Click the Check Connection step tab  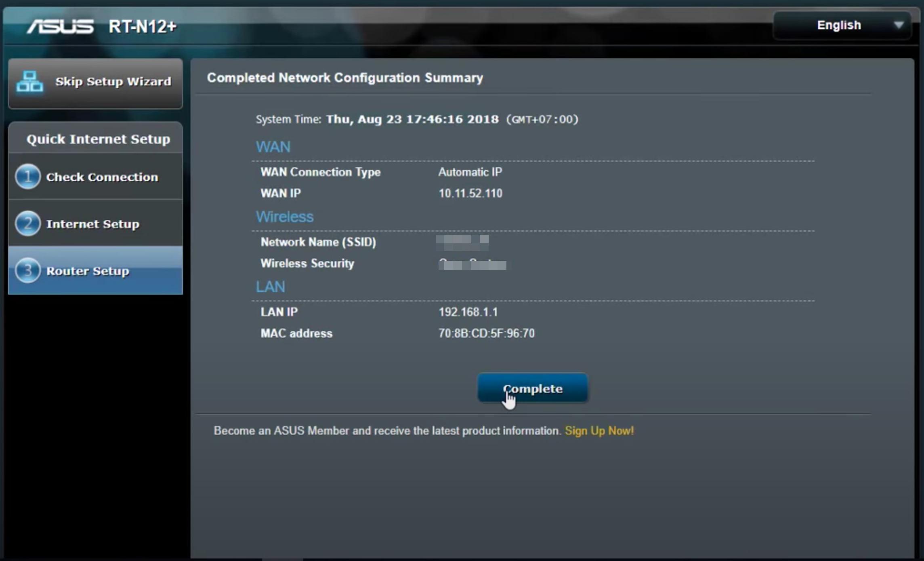pos(95,177)
